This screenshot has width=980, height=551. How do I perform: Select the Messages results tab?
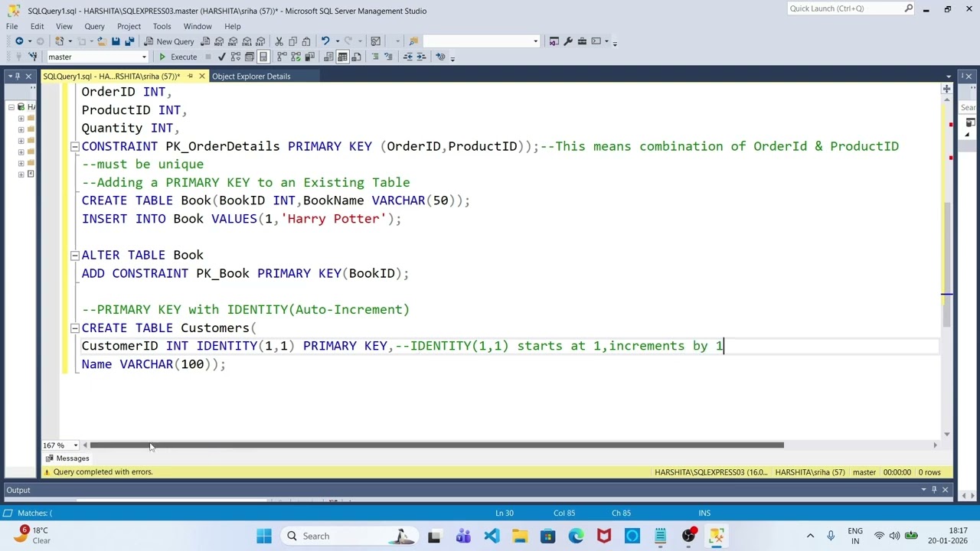click(x=67, y=458)
